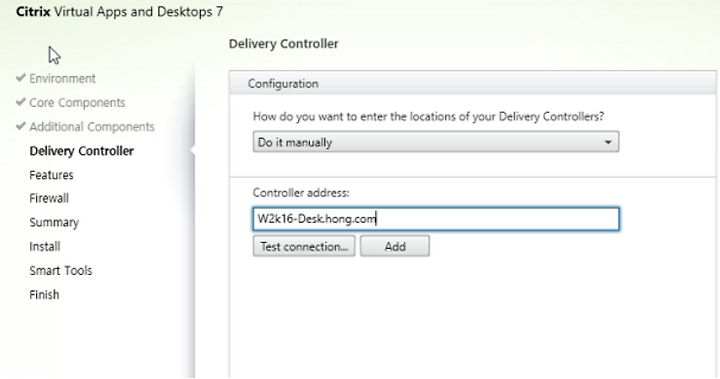Go to the Additional Components step
This screenshot has height=379, width=720.
pyautogui.click(x=92, y=127)
